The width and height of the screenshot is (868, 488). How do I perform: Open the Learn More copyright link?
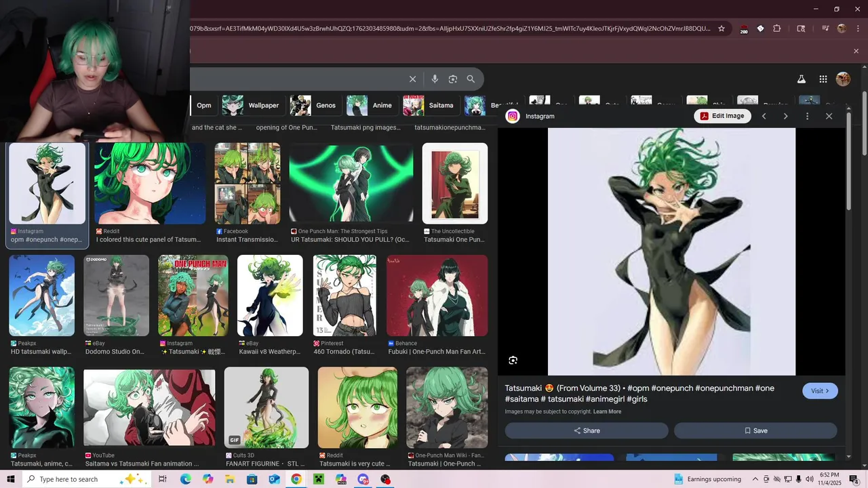(x=607, y=411)
